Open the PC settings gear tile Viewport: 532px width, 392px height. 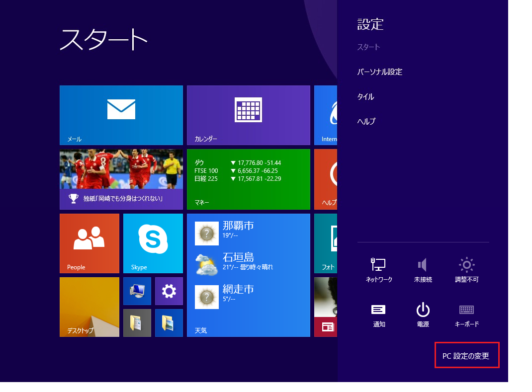pyautogui.click(x=169, y=291)
